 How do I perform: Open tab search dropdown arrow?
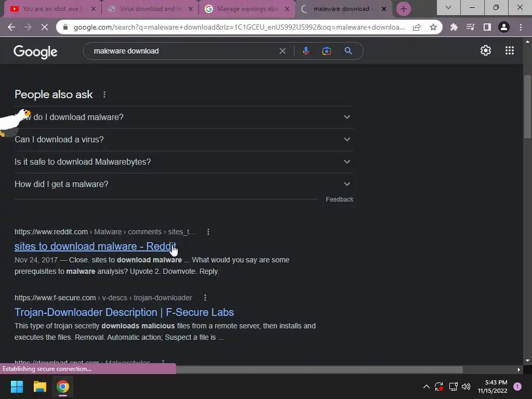click(448, 7)
